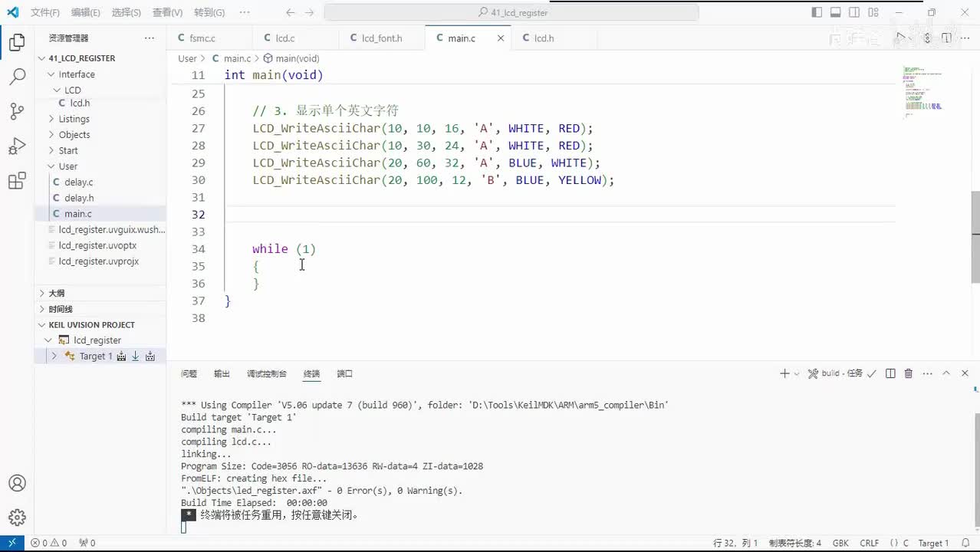Switch to the lcd_font.h editor tab

point(382,38)
